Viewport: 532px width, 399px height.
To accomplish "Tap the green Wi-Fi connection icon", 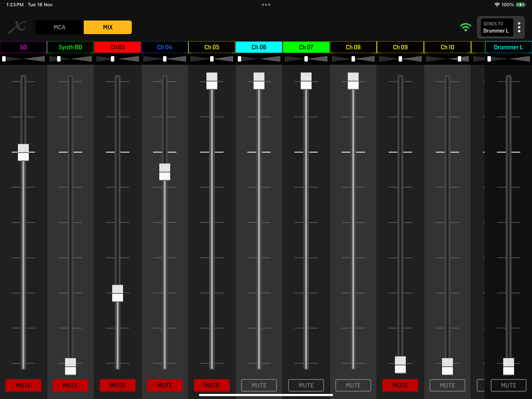I will pos(465,27).
